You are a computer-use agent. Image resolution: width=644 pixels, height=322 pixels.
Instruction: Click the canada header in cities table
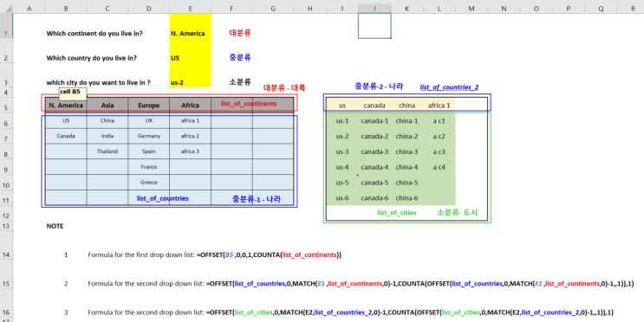[374, 106]
